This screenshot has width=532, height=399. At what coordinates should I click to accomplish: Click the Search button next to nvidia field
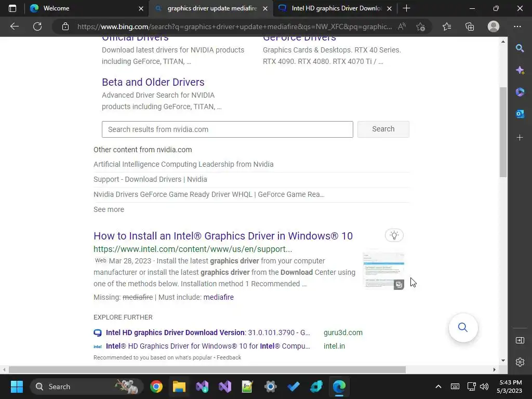(383, 129)
